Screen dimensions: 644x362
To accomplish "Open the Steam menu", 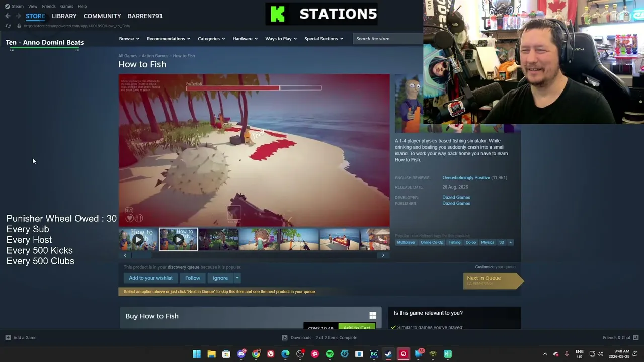I will (x=18, y=6).
